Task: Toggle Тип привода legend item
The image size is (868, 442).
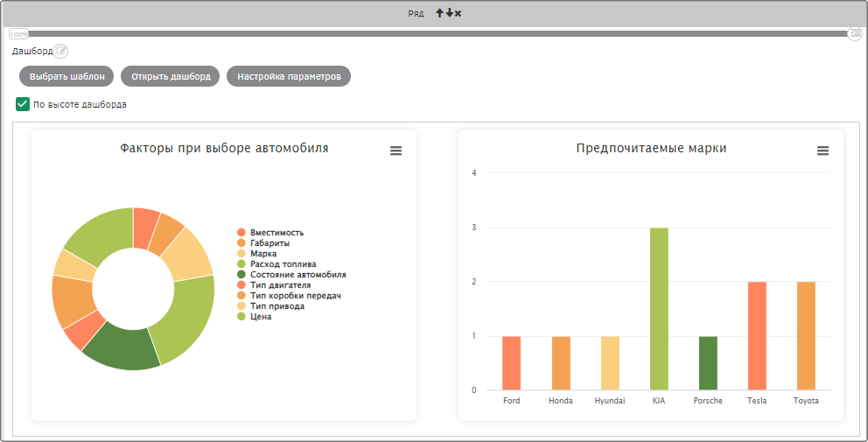Action: [270, 306]
